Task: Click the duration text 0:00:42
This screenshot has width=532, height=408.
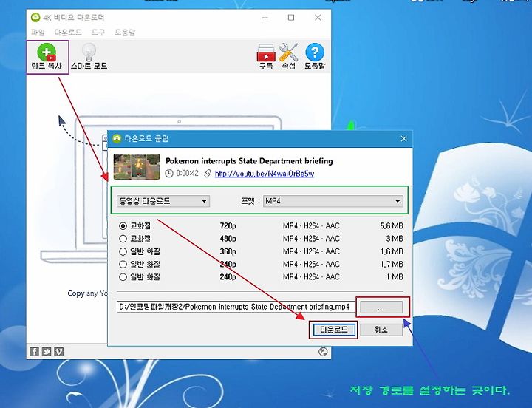Action: [x=187, y=174]
